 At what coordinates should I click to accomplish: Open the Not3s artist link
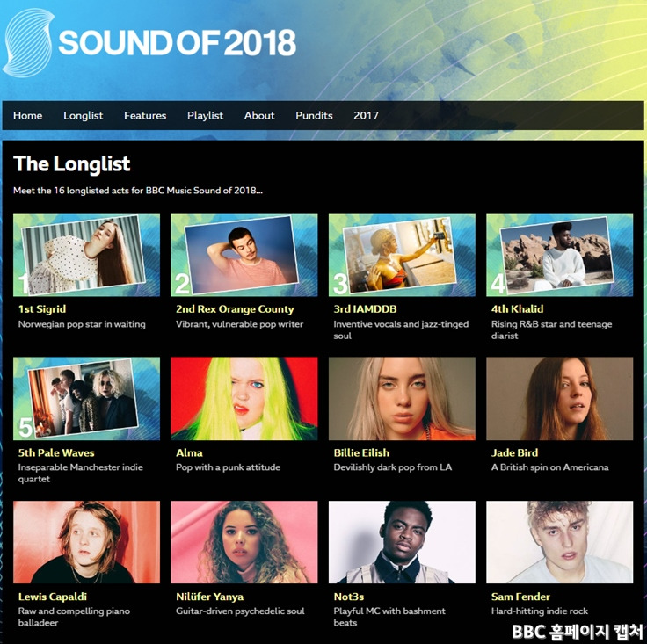pyautogui.click(x=349, y=597)
